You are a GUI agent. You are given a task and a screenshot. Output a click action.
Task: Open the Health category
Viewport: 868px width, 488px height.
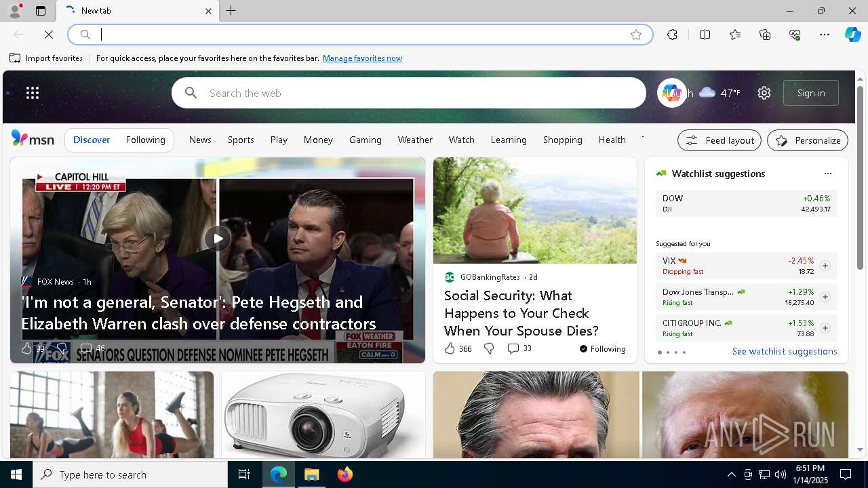(612, 140)
